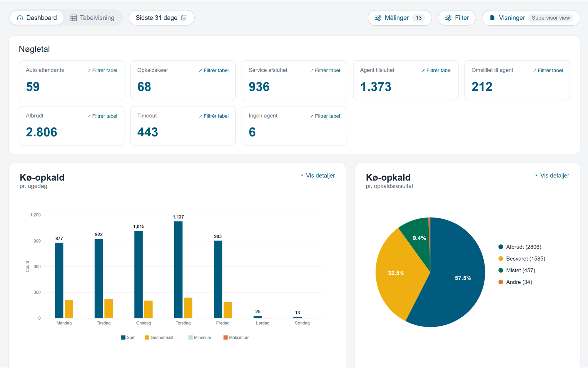The height and width of the screenshot is (368, 588).
Task: Toggle the Andre (34) pie legend entry
Action: pos(515,282)
